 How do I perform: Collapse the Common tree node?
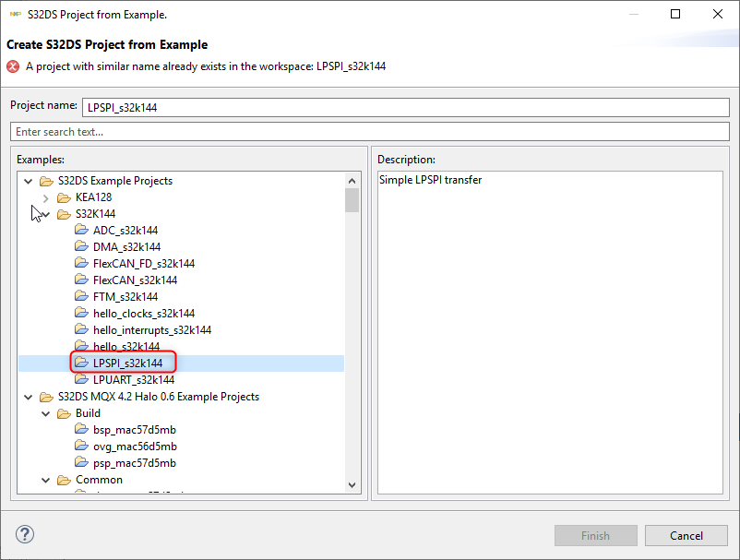point(46,481)
